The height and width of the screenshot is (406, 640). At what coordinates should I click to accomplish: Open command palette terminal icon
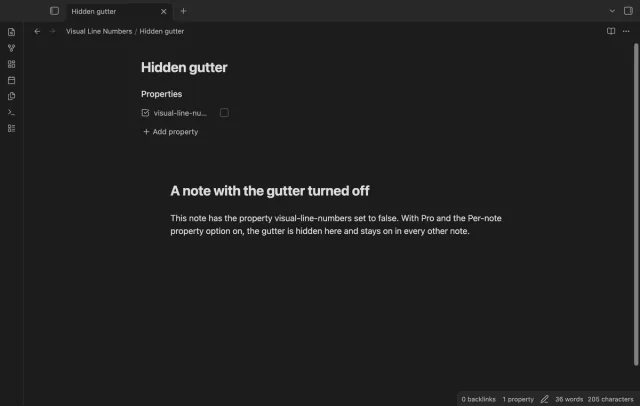pyautogui.click(x=11, y=112)
